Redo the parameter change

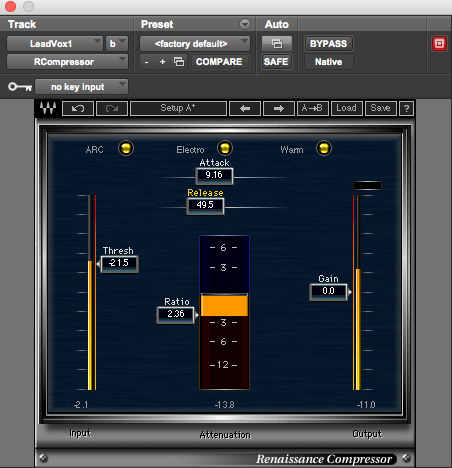pyautogui.click(x=112, y=108)
